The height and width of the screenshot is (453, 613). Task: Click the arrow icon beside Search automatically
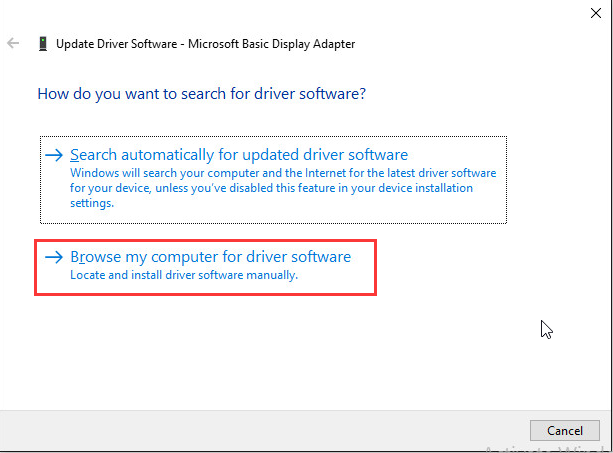(x=55, y=156)
